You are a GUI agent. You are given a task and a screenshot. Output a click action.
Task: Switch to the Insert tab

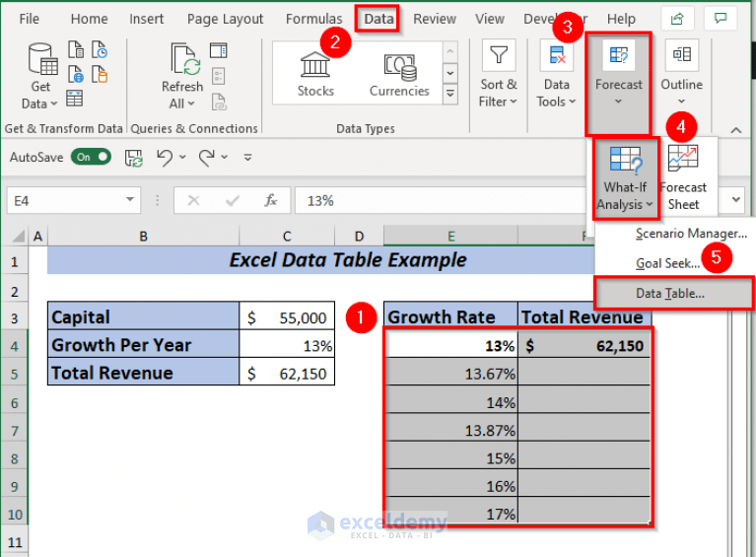click(x=146, y=19)
